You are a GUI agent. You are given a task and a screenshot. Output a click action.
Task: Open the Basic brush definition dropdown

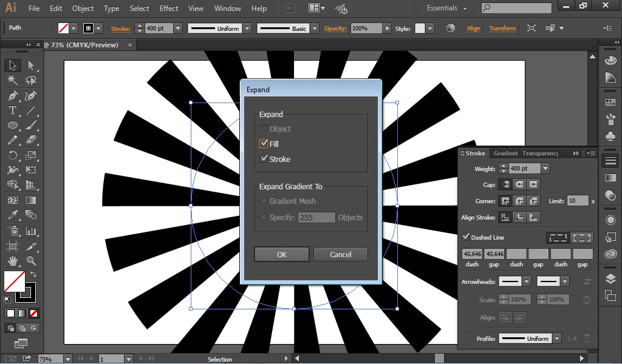pos(315,28)
